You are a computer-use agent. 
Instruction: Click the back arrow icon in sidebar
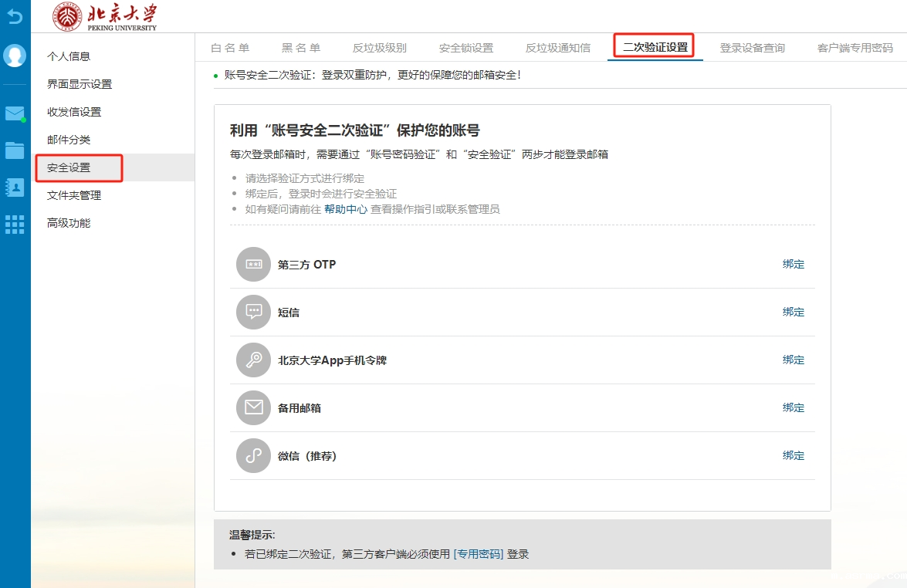click(x=15, y=15)
